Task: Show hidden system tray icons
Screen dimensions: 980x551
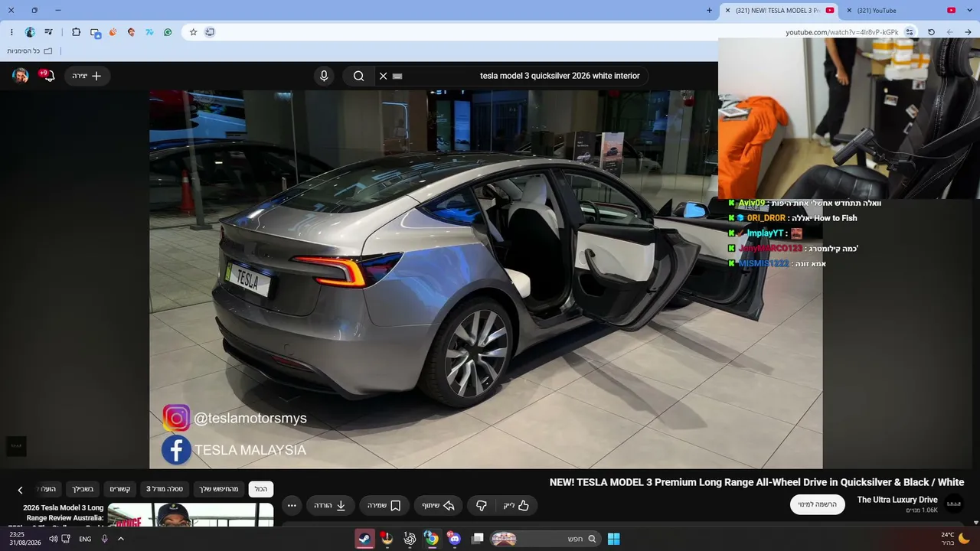Action: point(120,539)
